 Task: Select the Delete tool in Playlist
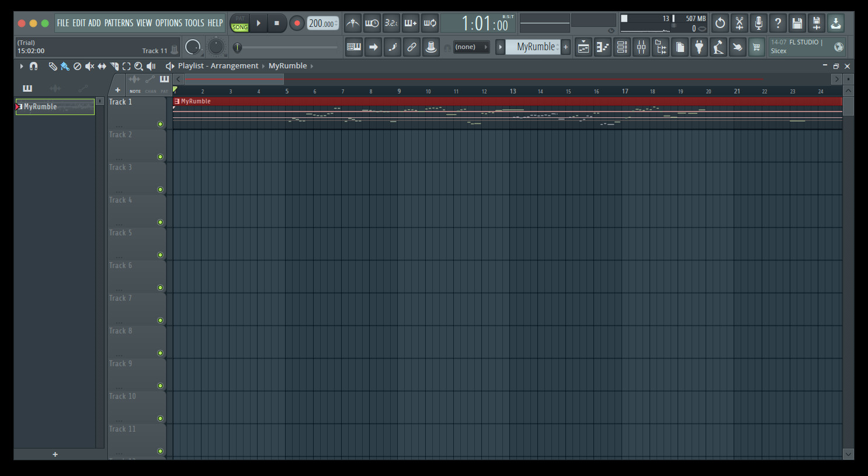tap(77, 67)
